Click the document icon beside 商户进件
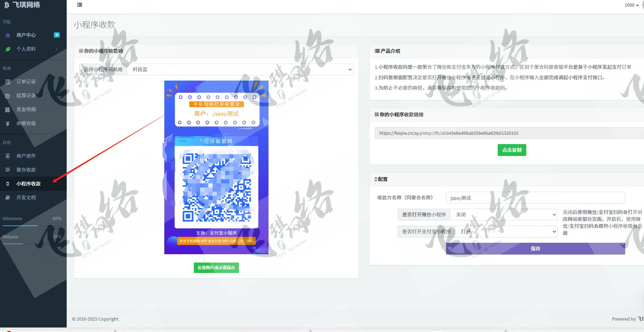Screen dimensions: 644x332 8,156
